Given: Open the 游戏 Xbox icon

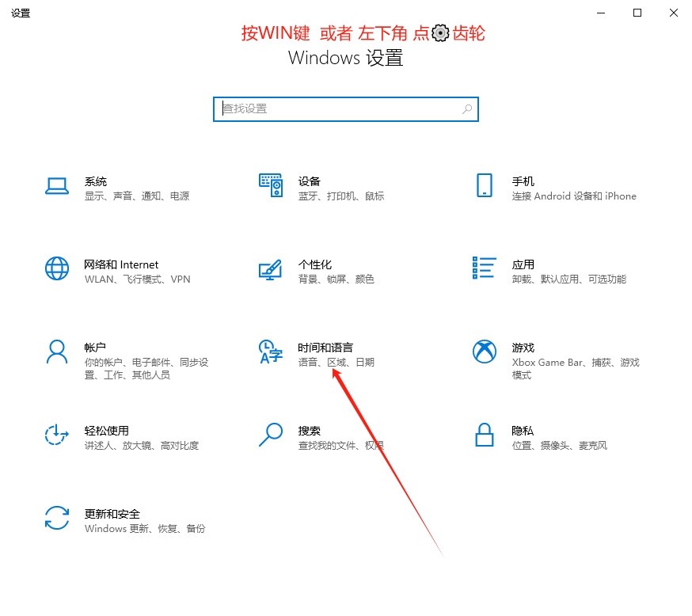Looking at the screenshot, I should 484,352.
